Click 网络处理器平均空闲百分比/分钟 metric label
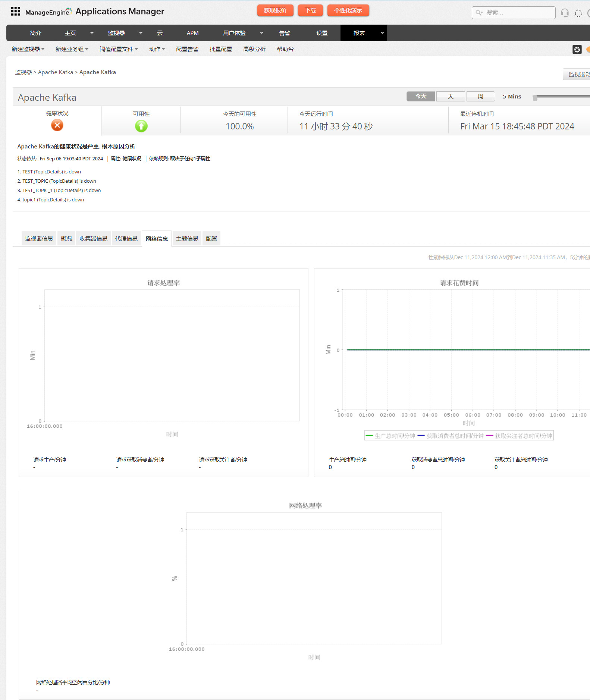The image size is (590, 700). point(73,682)
